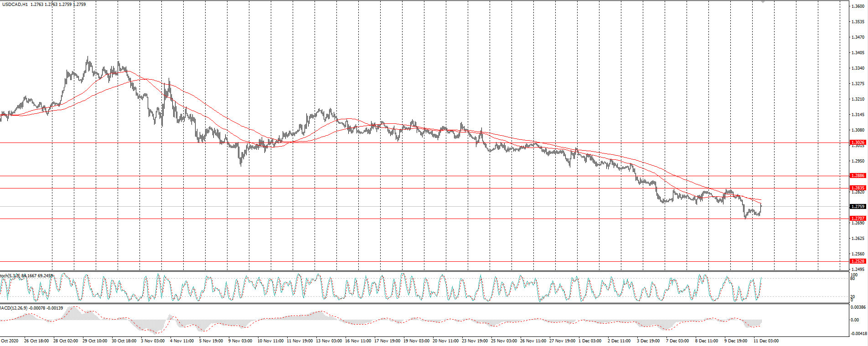Click the 1.2560 value on the price scale
This screenshot has width=868, height=346.
(x=858, y=254)
